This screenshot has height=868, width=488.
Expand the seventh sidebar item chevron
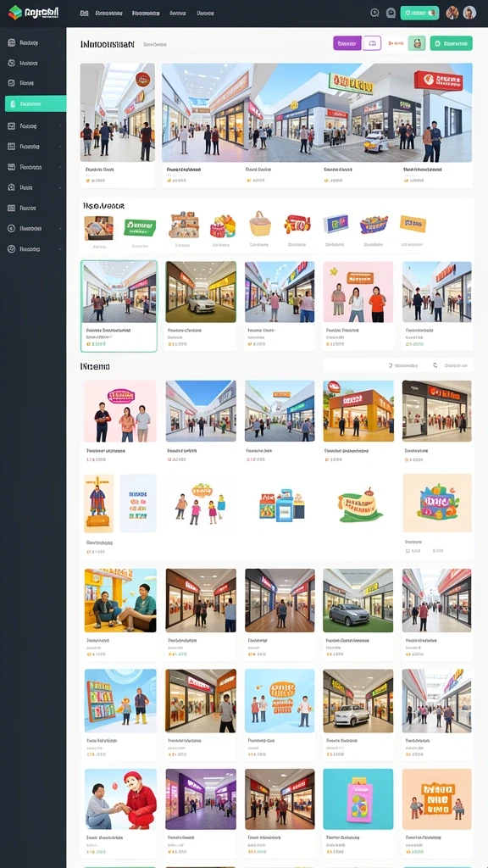click(60, 167)
